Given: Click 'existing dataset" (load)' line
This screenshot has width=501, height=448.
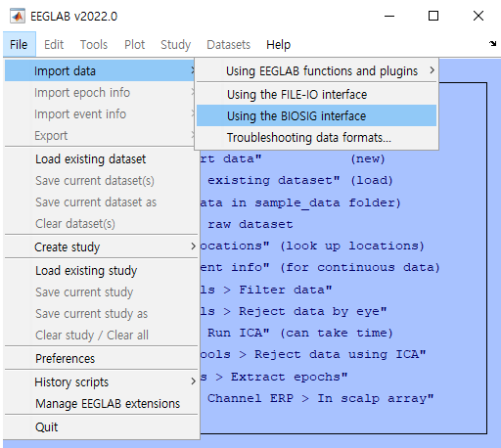Looking at the screenshot, I should coord(300,180).
